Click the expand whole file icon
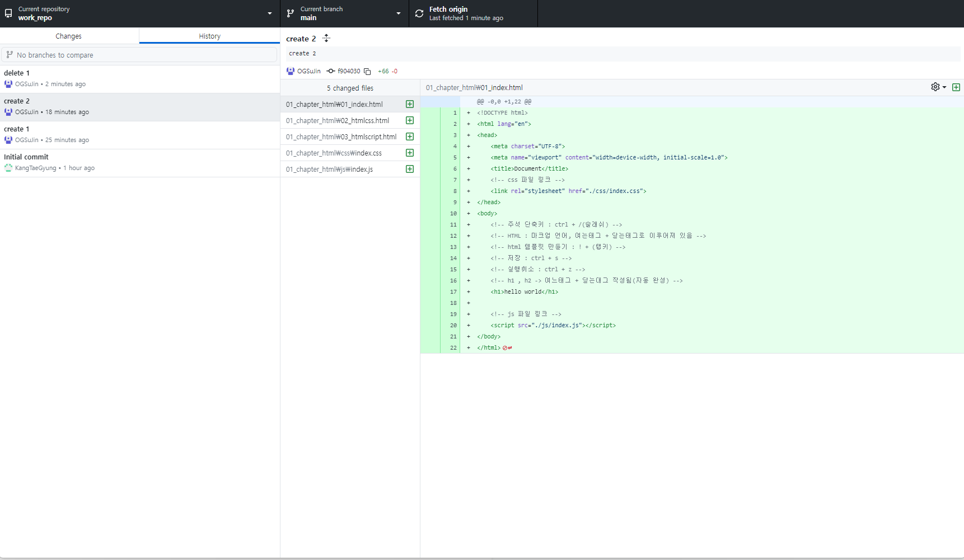The height and width of the screenshot is (560, 964). pyautogui.click(x=956, y=87)
